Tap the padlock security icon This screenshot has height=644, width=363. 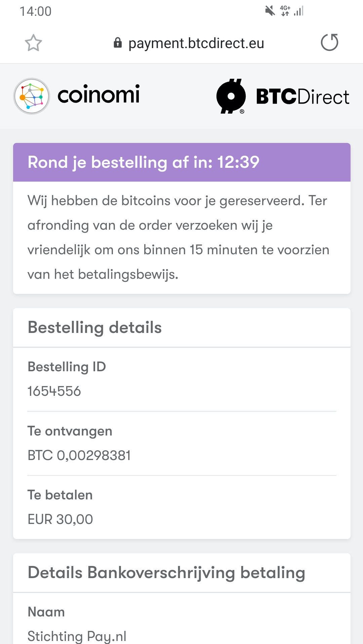[x=118, y=43]
